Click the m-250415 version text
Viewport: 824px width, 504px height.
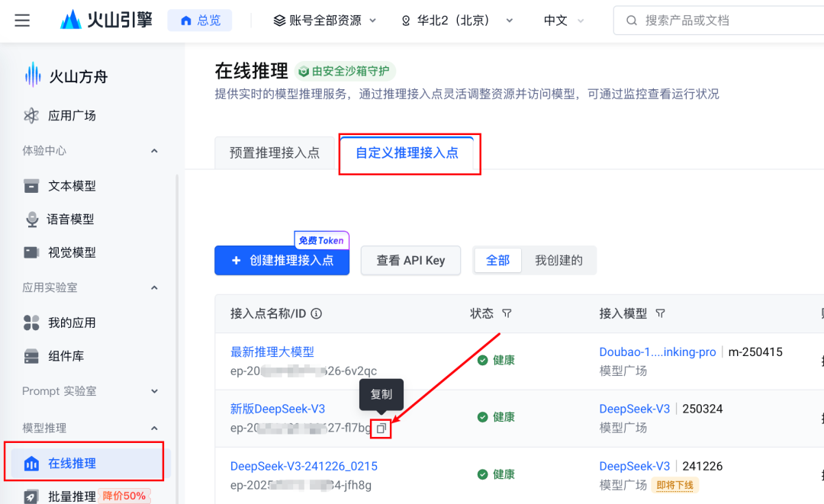[x=755, y=352]
